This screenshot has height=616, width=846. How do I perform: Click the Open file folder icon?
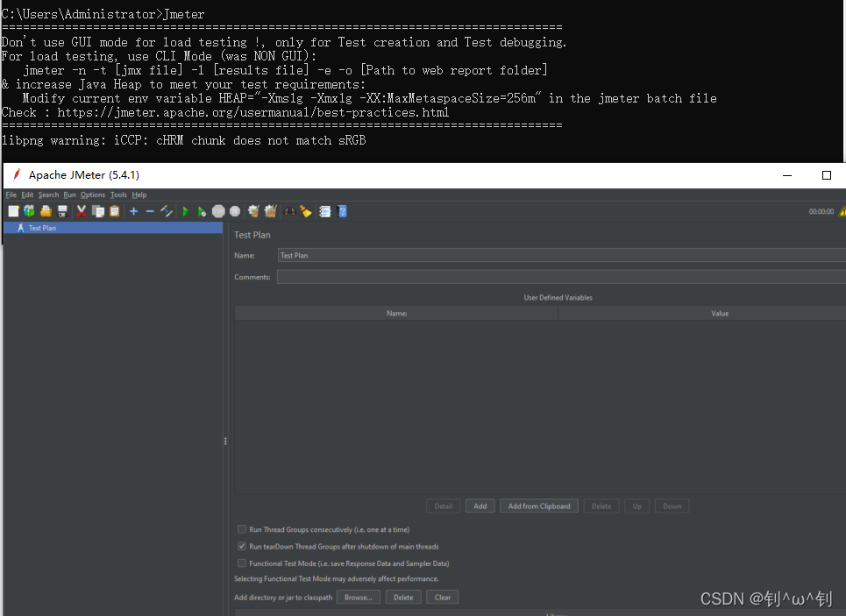point(46,211)
